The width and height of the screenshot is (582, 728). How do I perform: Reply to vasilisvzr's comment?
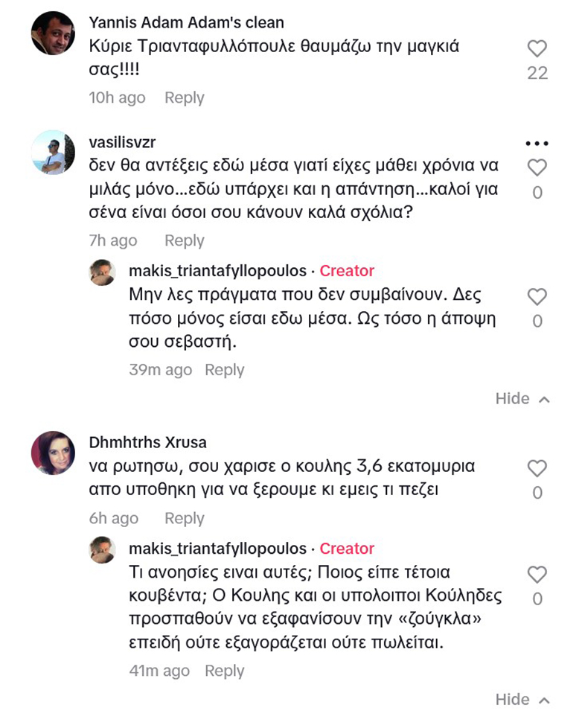[184, 241]
